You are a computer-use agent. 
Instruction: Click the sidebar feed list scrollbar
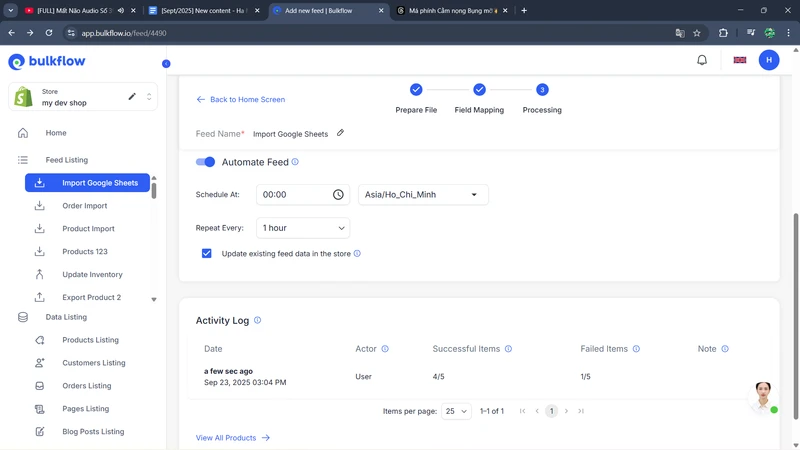[153, 188]
